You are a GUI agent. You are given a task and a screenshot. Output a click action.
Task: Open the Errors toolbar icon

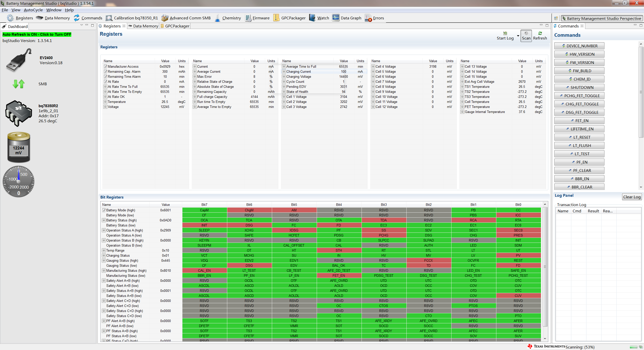(x=368, y=18)
